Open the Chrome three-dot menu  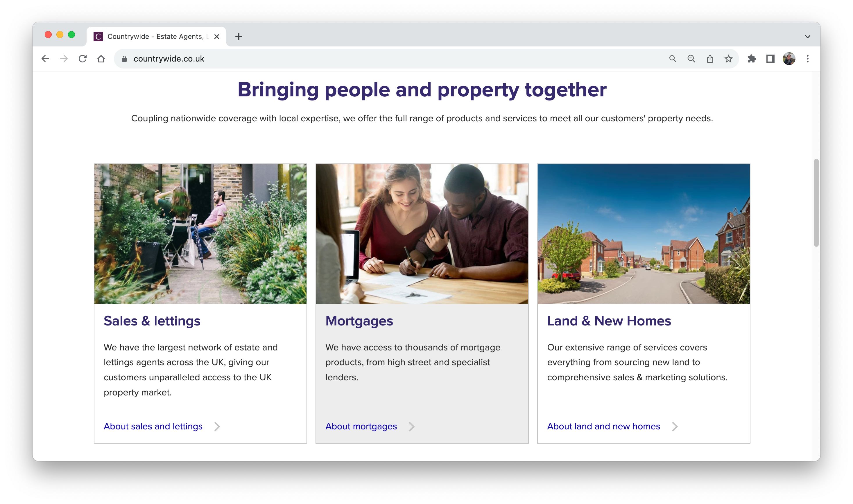(x=807, y=59)
